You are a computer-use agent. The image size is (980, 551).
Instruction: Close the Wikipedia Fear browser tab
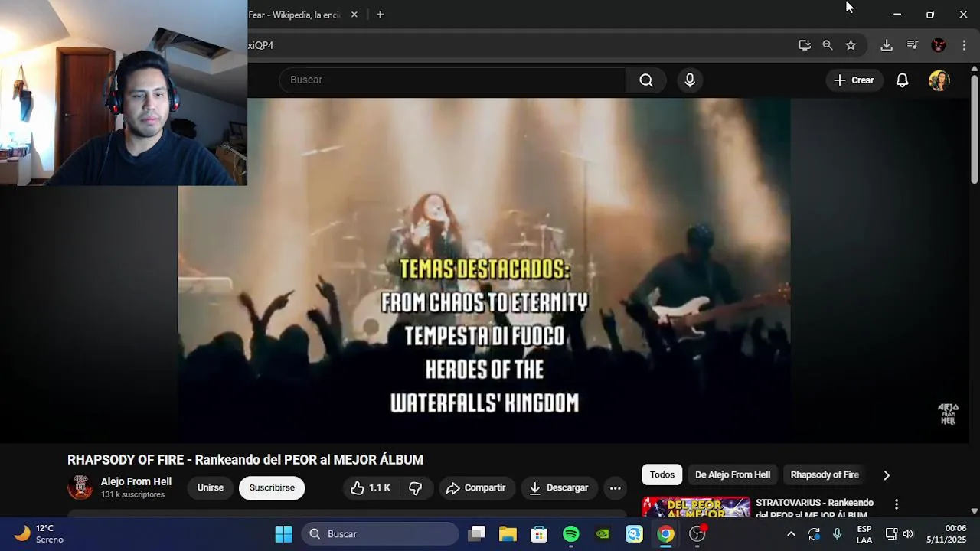point(354,15)
